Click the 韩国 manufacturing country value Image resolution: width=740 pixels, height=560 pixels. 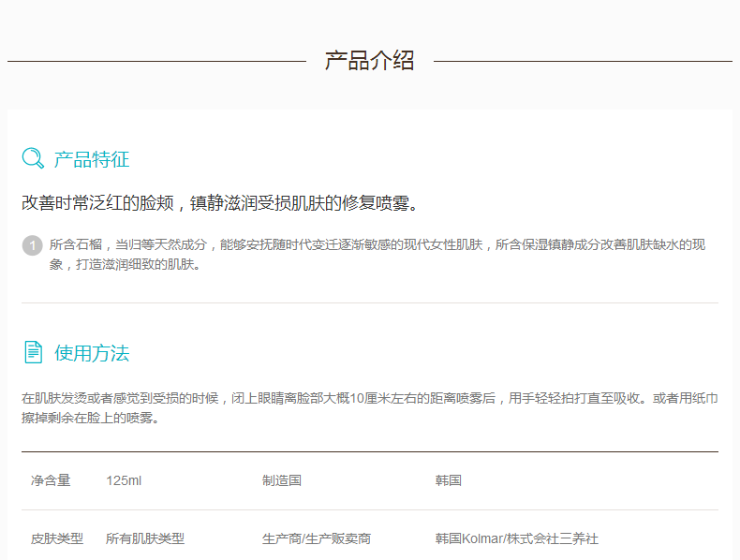tap(448, 480)
